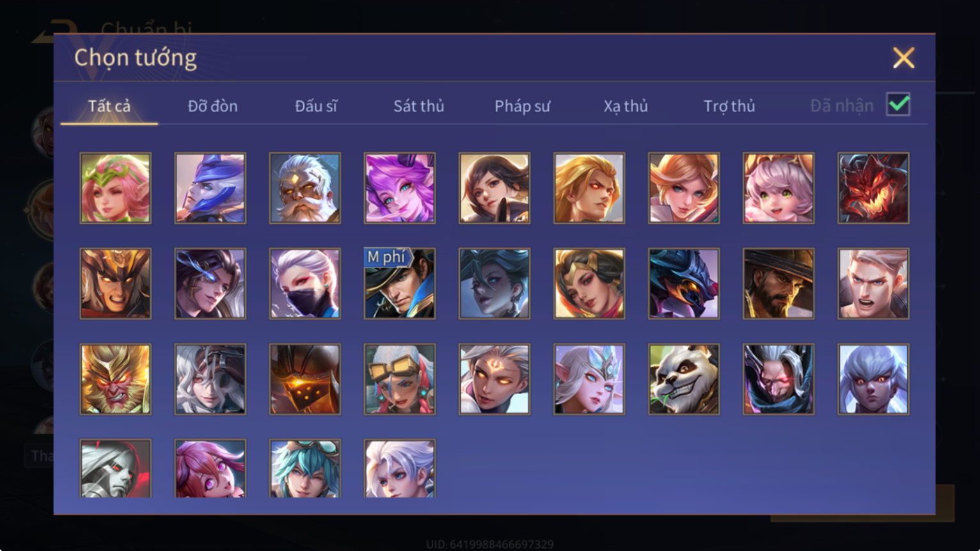Switch to the 'Xạ thủ' tab
This screenshot has height=551, width=980.
coord(626,106)
